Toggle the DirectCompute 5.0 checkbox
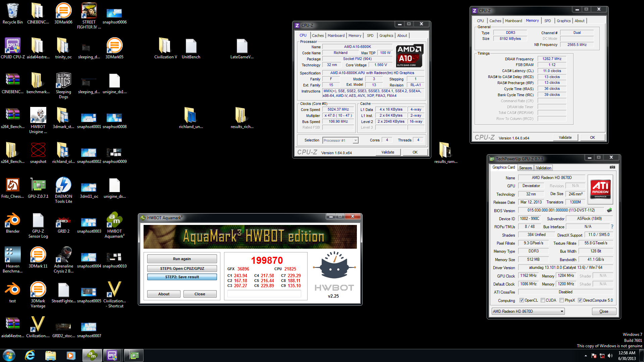Screen dimensions: 644x362 point(580,300)
